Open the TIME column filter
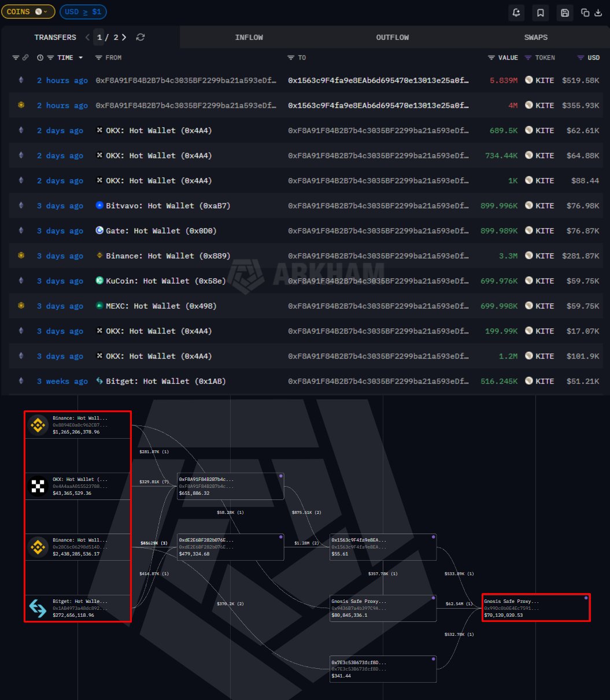Viewport: 610px width, 700px height. pos(51,58)
